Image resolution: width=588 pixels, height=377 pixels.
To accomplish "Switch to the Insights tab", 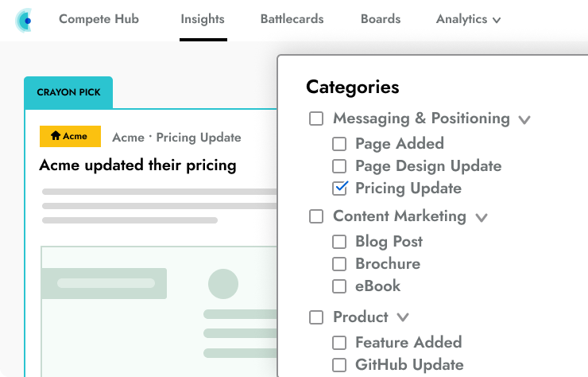I will click(203, 19).
